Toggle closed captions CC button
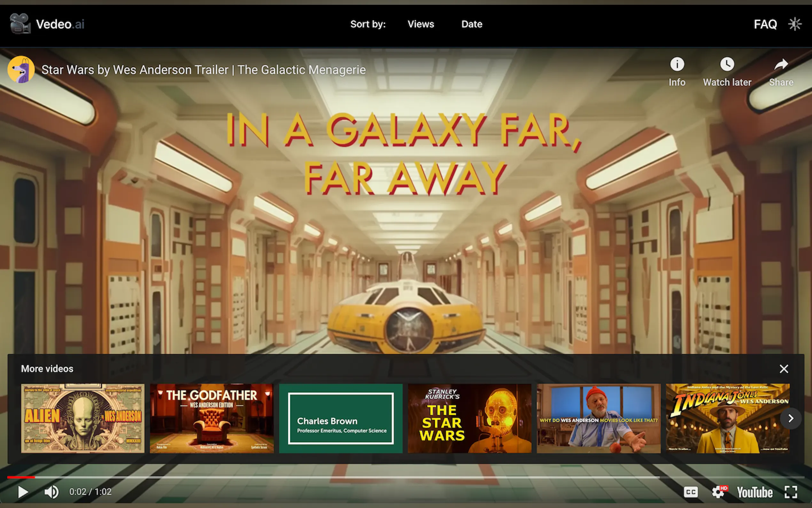This screenshot has height=508, width=812. [691, 492]
